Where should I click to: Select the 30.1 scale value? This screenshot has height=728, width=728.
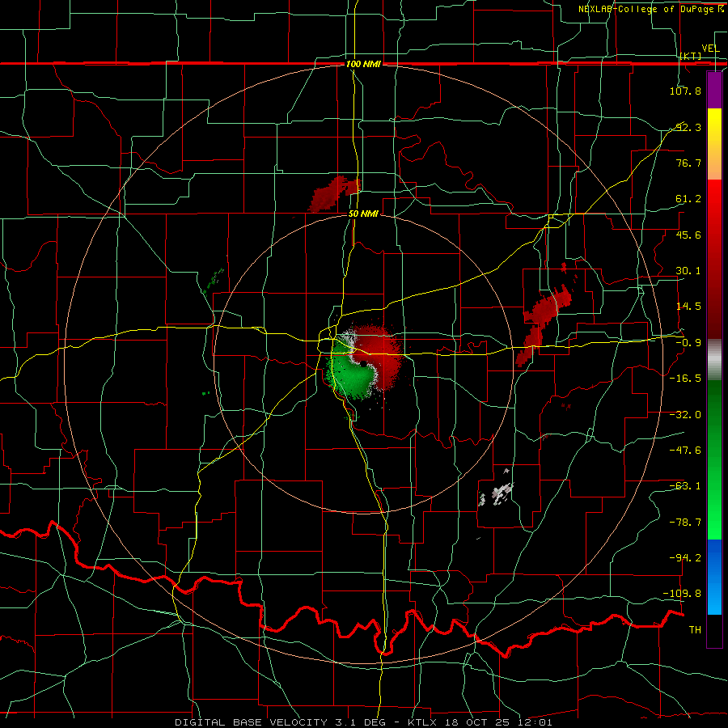pos(688,271)
